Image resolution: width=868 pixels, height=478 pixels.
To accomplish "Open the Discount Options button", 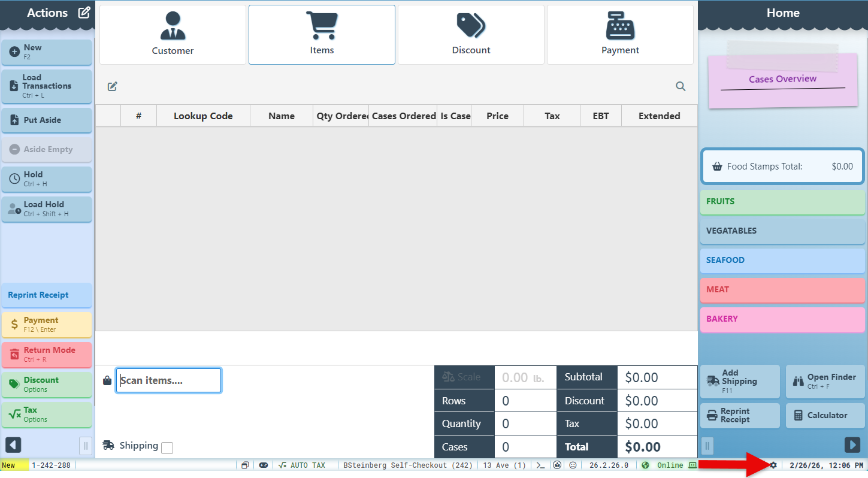I will [47, 385].
